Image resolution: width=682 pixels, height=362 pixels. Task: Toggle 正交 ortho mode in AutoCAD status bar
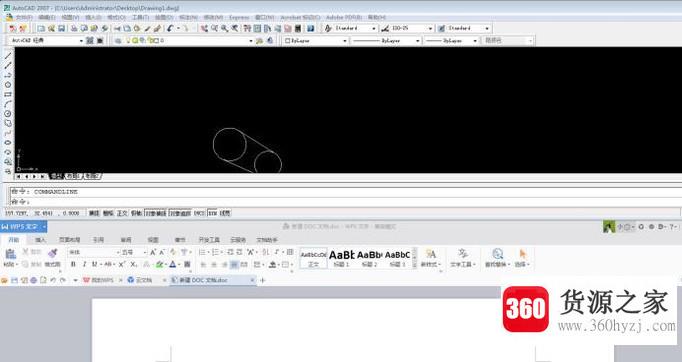click(122, 213)
